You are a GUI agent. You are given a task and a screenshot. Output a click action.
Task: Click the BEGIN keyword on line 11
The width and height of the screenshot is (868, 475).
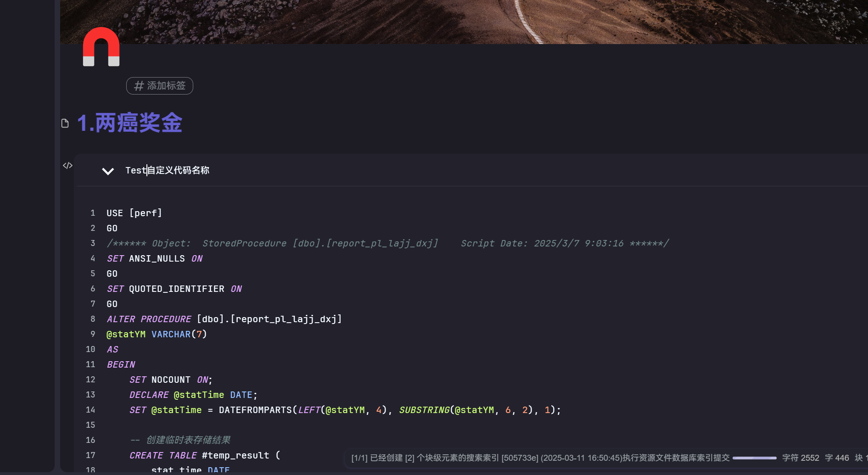121,364
